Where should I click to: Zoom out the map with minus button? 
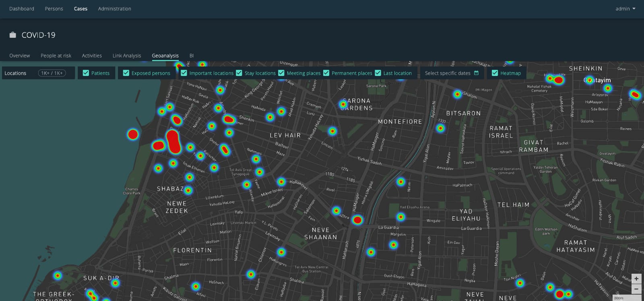point(636,289)
